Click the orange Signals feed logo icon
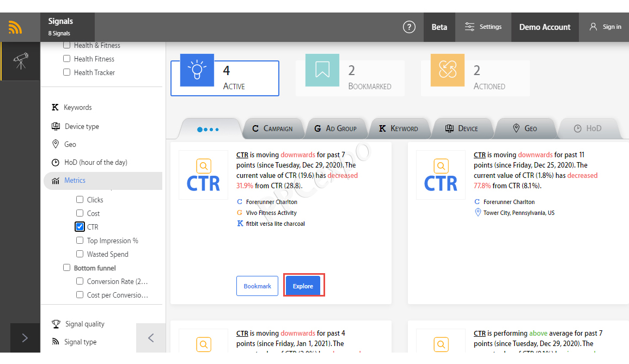The height and width of the screenshot is (364, 629). click(15, 27)
